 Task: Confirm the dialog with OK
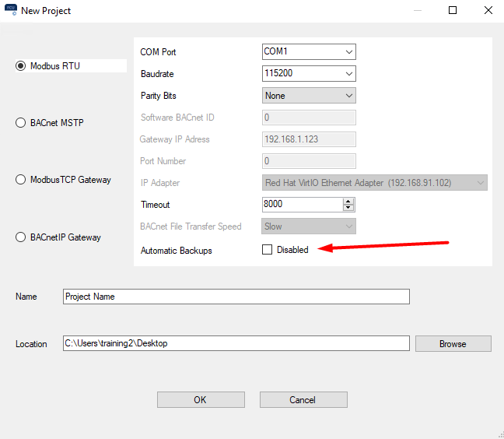201,399
